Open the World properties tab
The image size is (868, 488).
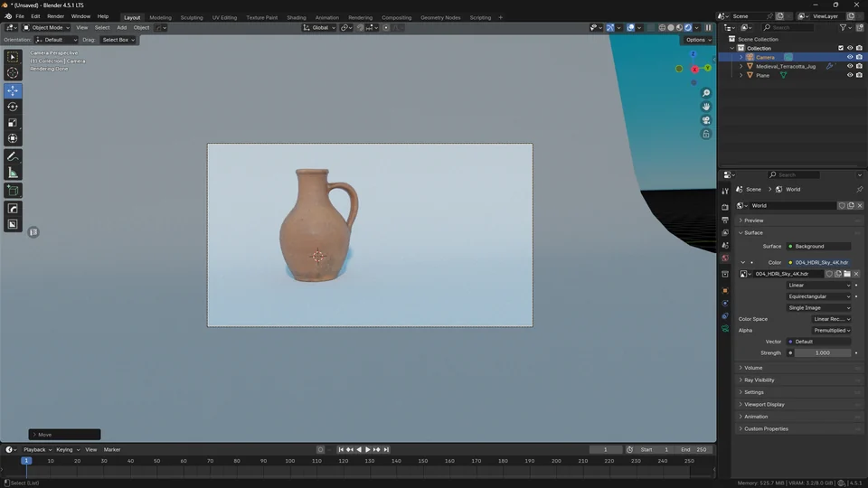725,258
